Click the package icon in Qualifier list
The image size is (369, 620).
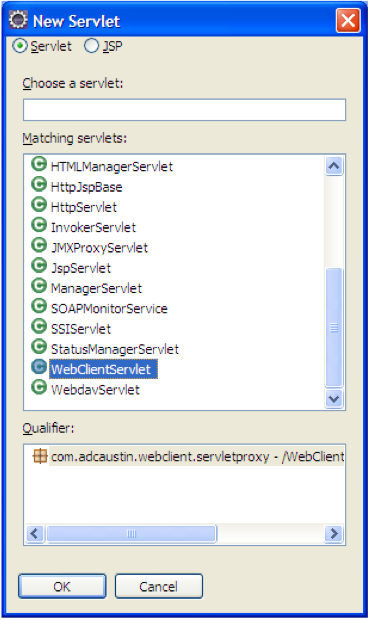[x=40, y=456]
